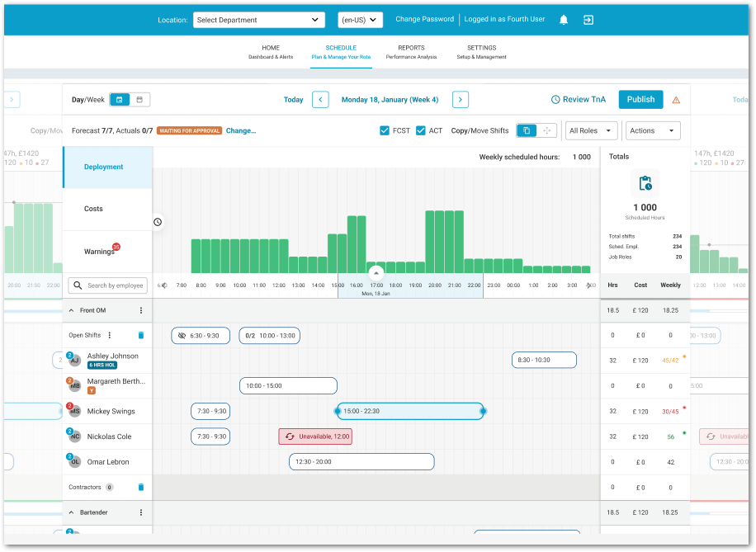The height and width of the screenshot is (552, 756).
Task: Select the 0/2 10:00 - 13:00 open shift
Action: [x=270, y=336]
